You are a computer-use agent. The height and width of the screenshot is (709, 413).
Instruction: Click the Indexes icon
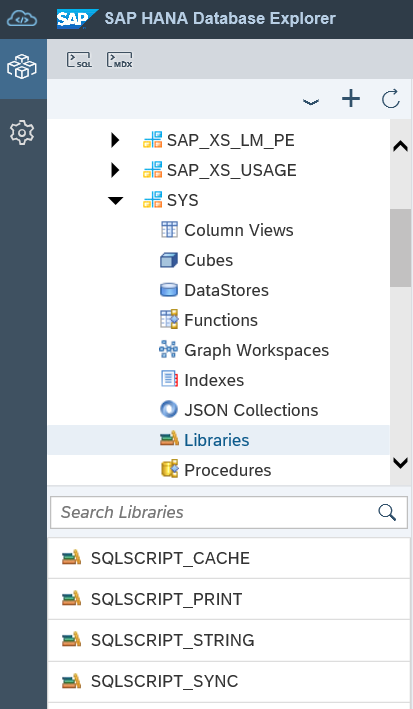point(169,379)
